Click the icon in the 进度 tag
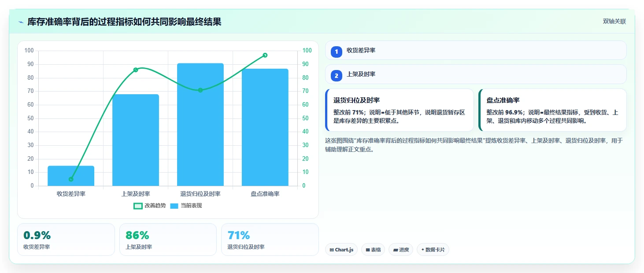 [x=396, y=250]
